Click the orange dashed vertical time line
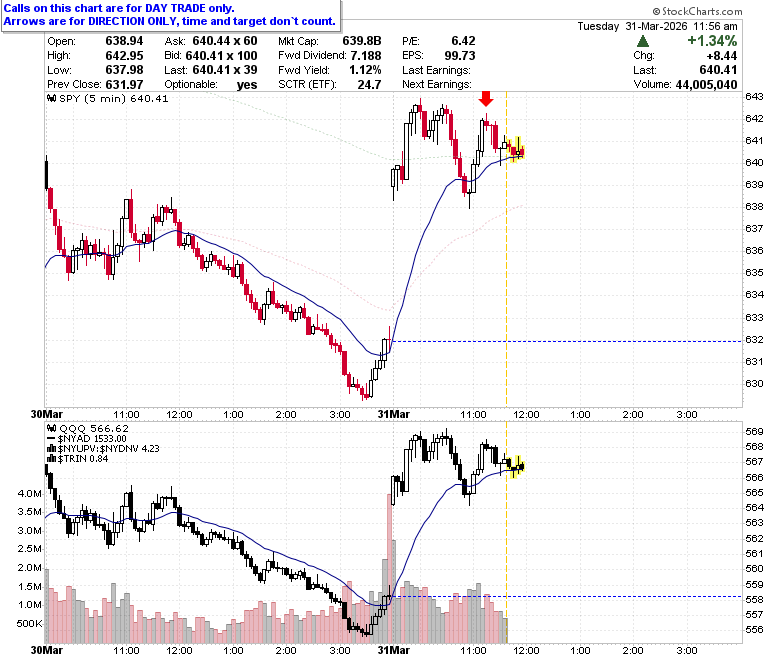 point(506,249)
